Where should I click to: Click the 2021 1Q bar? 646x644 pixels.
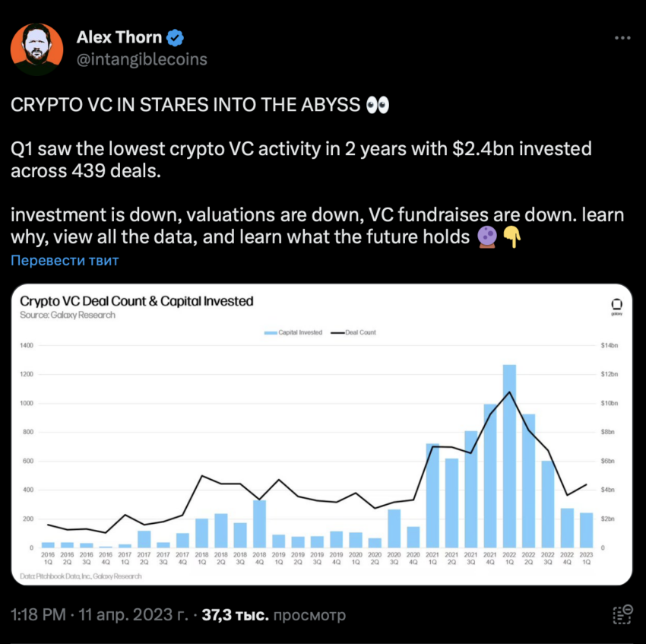click(x=432, y=496)
